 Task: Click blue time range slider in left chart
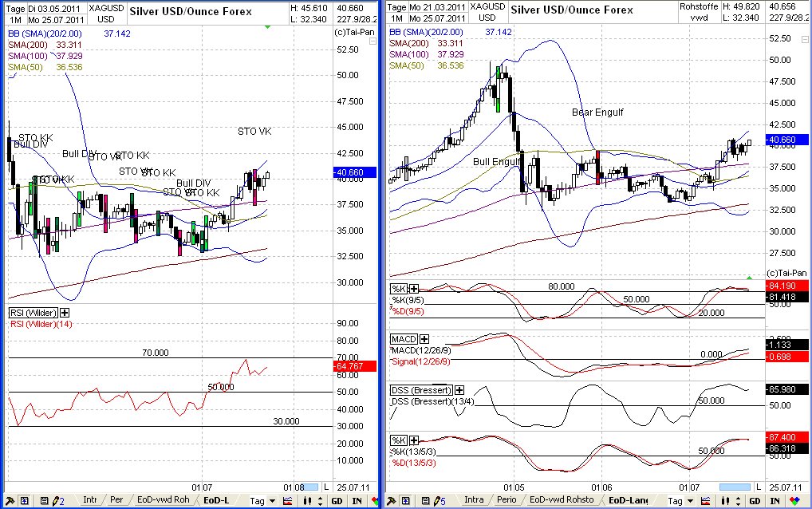(311, 487)
